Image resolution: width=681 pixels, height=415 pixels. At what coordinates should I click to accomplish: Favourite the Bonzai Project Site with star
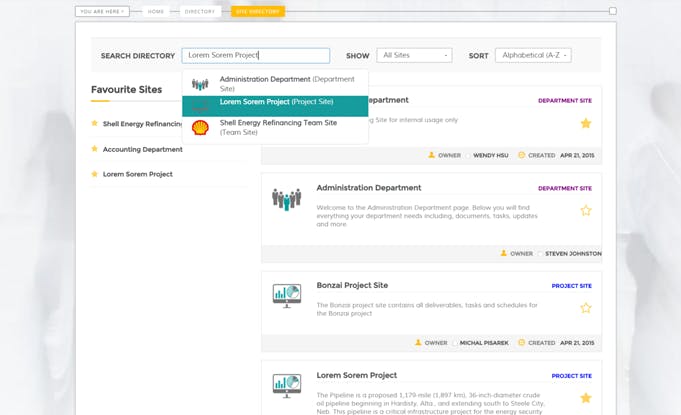click(x=586, y=308)
